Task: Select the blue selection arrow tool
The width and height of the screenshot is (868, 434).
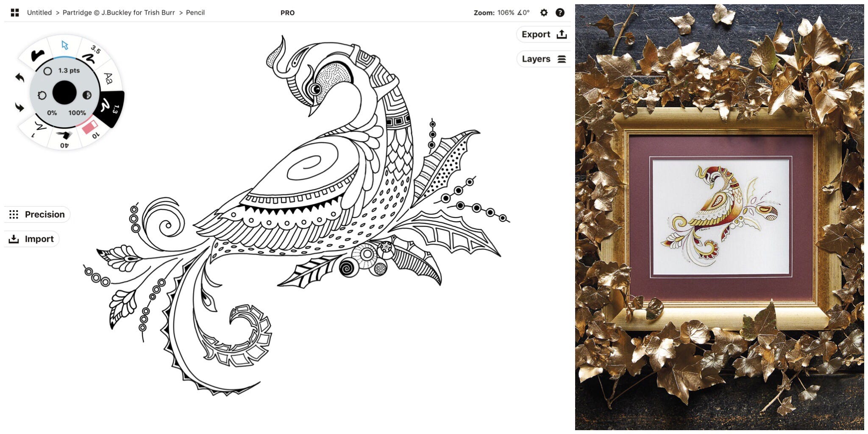Action: pos(64,45)
